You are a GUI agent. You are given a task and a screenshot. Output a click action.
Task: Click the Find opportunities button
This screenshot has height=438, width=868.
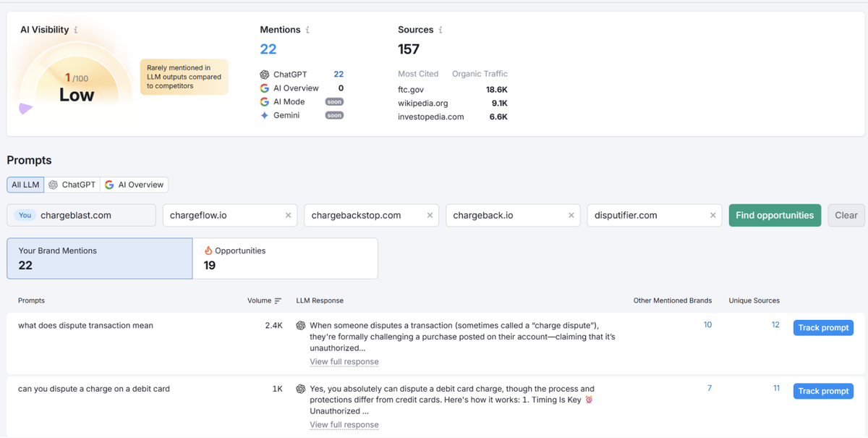pyautogui.click(x=775, y=215)
